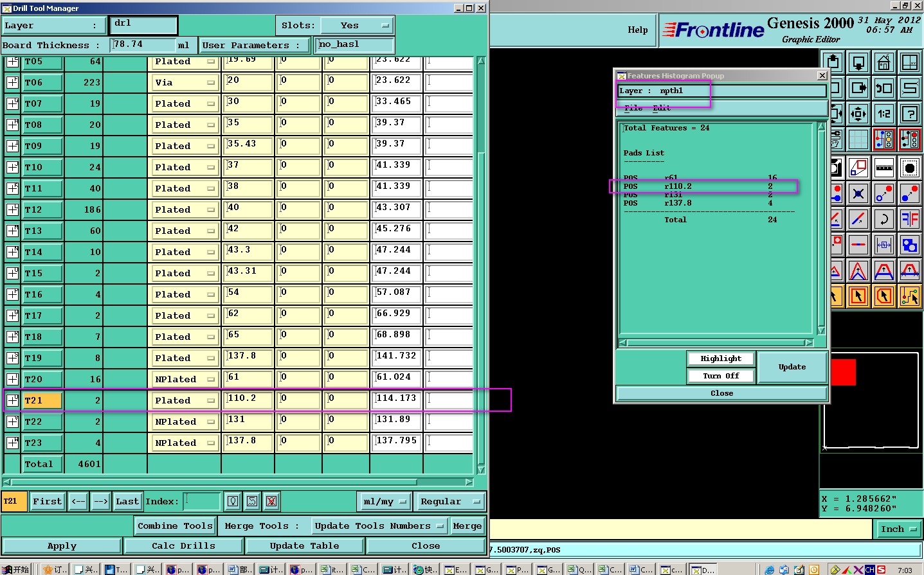Viewport: 924px width, 575px height.
Task: Click the 1:2 zoom scale icon
Action: coord(884,114)
